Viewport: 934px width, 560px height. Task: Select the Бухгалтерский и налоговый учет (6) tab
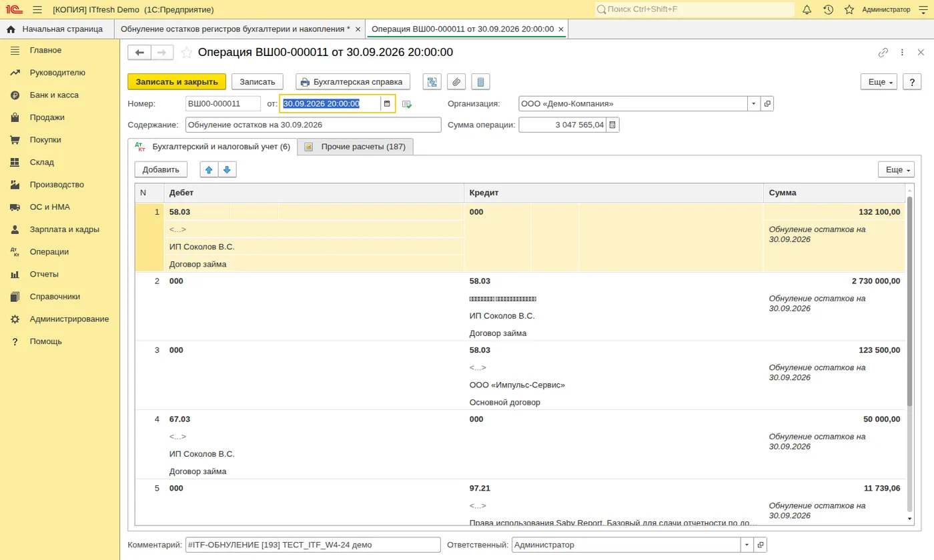point(212,147)
